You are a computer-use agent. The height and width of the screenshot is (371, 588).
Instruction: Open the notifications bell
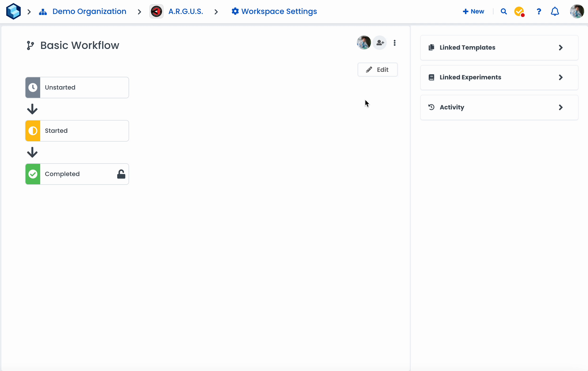point(555,12)
